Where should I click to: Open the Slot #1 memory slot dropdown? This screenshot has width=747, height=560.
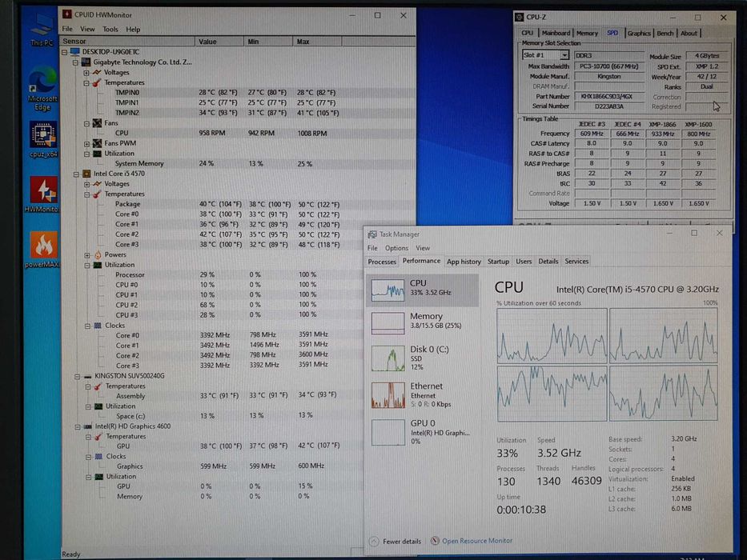click(564, 55)
